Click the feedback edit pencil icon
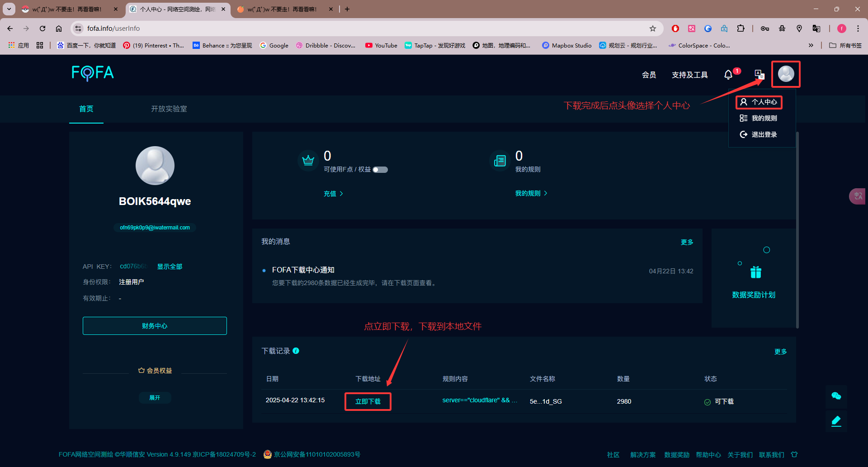This screenshot has width=868, height=467. (x=836, y=421)
